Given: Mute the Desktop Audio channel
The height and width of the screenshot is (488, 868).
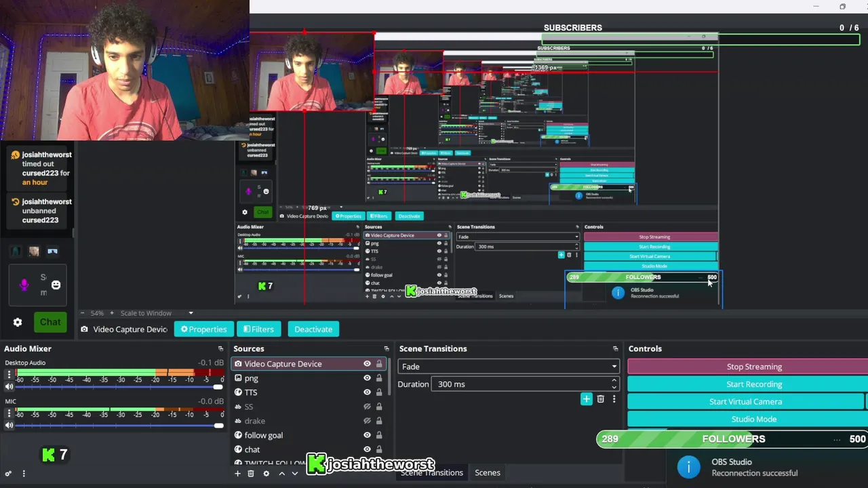Looking at the screenshot, I should pyautogui.click(x=9, y=387).
